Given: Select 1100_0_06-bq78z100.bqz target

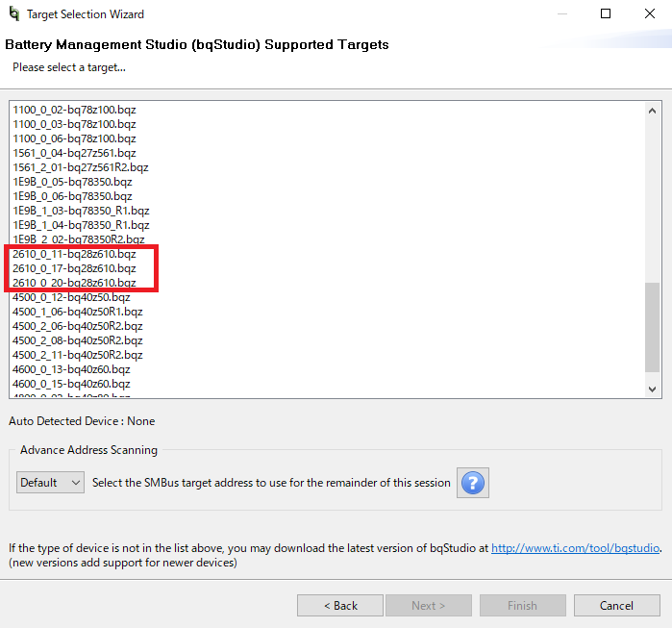Looking at the screenshot, I should click(x=74, y=138).
